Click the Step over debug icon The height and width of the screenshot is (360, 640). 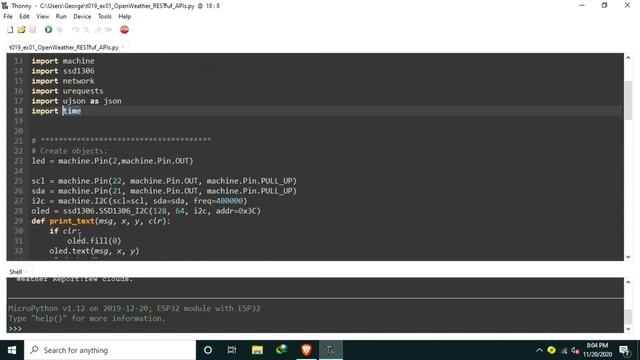click(75, 30)
